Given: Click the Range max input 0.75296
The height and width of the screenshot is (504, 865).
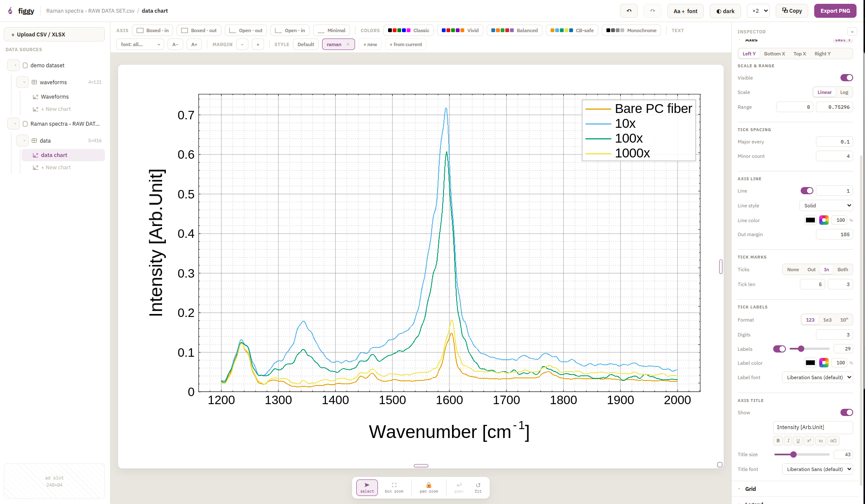Looking at the screenshot, I should pyautogui.click(x=834, y=107).
